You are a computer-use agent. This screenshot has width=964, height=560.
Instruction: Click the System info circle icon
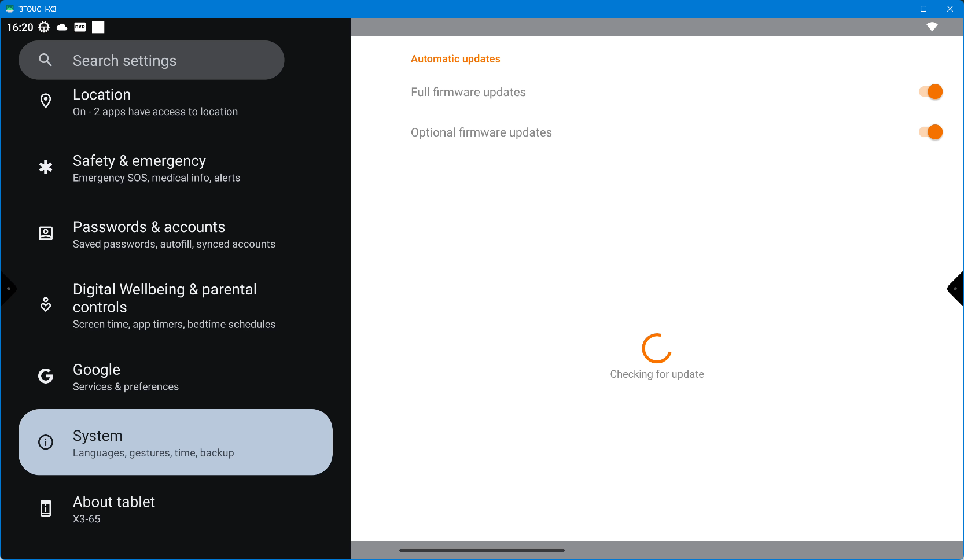point(46,443)
